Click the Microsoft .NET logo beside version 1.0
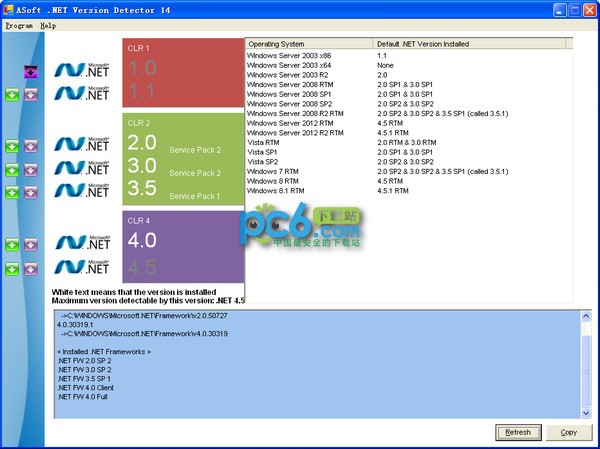This screenshot has width=600, height=449. tap(82, 70)
